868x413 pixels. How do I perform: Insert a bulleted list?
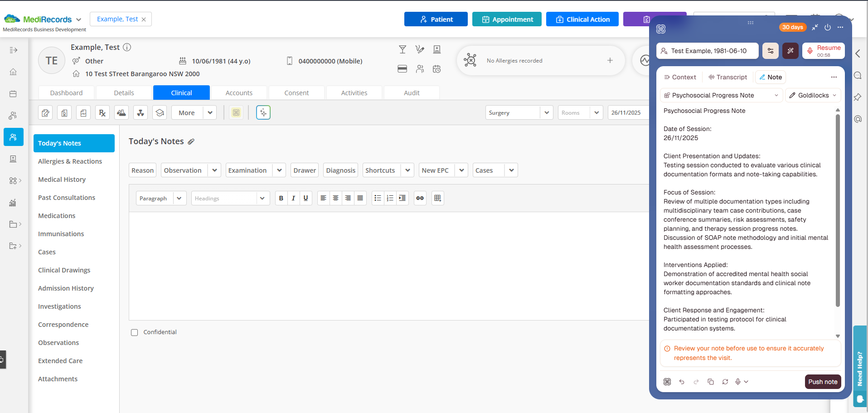[x=378, y=198]
